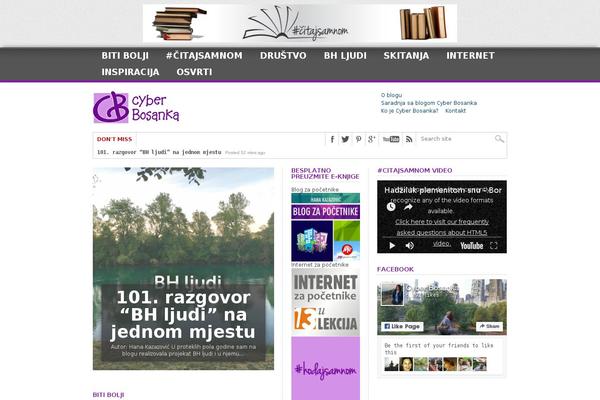Click the FACEBOOK widget heading
The image size is (600, 400).
click(x=395, y=269)
